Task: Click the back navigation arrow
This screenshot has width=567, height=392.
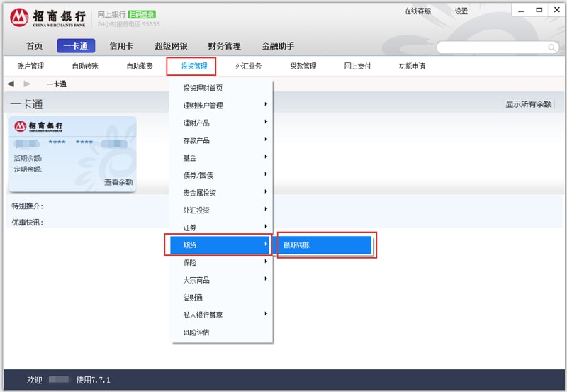Action: tap(11, 84)
